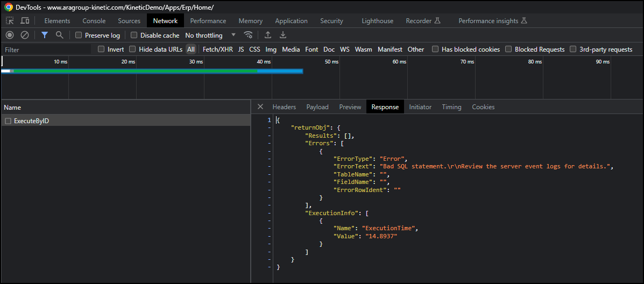Viewport: 644px width, 284px height.
Task: Click the inspect element picker icon
Action: [10, 21]
